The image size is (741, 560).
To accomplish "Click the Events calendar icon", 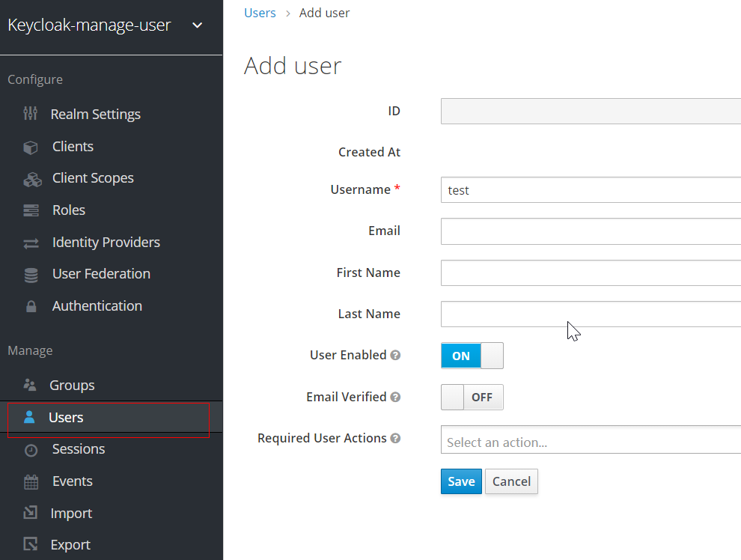I will pyautogui.click(x=31, y=481).
